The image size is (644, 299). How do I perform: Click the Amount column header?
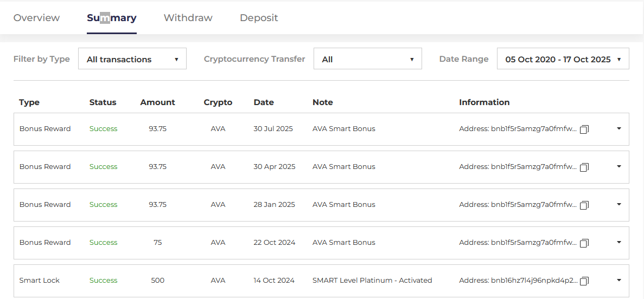pyautogui.click(x=158, y=102)
